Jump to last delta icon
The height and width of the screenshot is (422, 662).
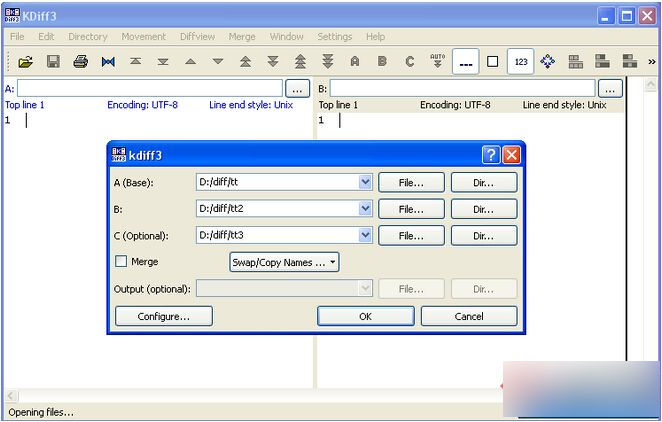coord(163,62)
